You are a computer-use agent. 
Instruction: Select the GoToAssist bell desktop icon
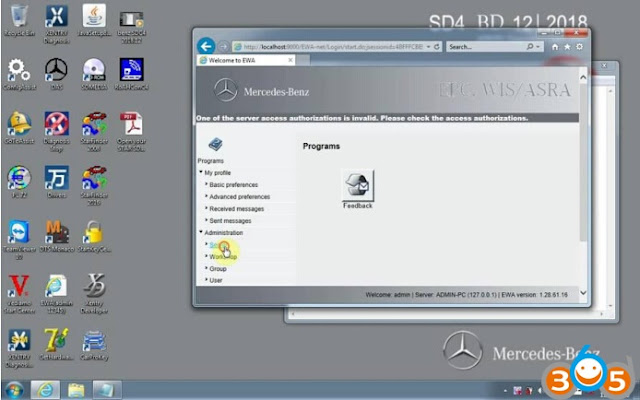(19, 127)
